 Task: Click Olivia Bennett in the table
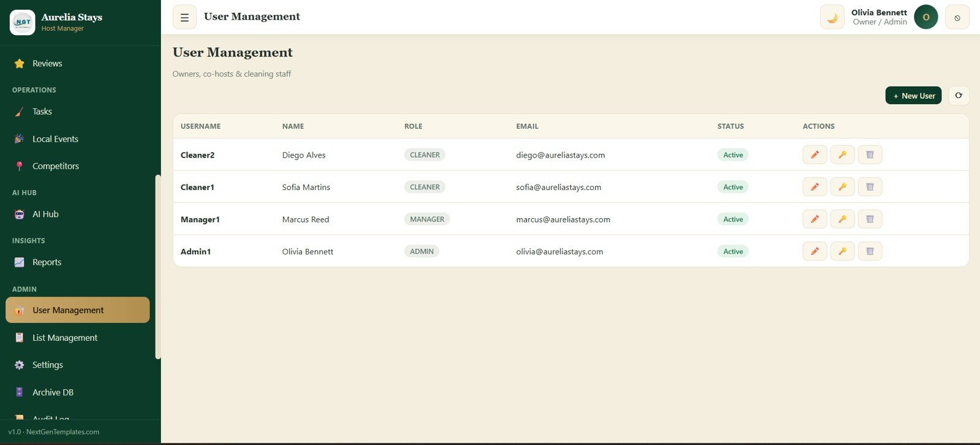(x=308, y=252)
